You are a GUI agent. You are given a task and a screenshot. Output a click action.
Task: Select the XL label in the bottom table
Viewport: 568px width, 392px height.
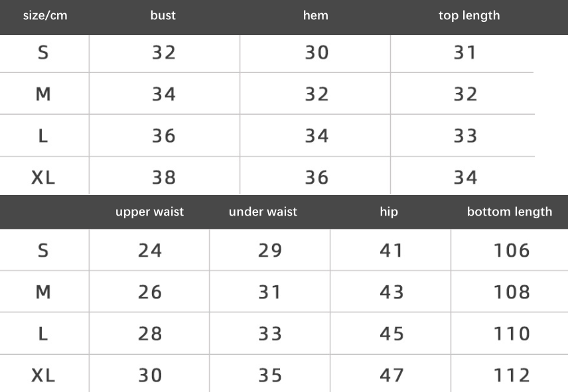43,375
